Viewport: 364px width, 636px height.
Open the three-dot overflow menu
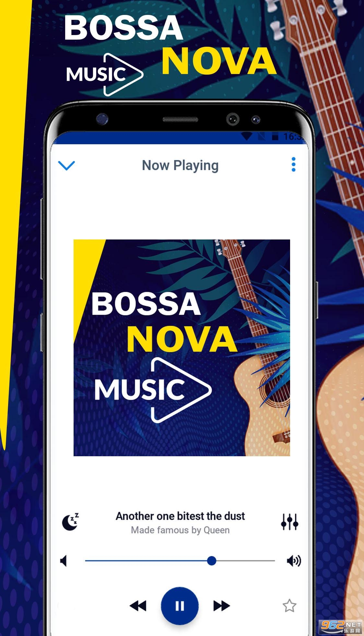[x=294, y=165]
